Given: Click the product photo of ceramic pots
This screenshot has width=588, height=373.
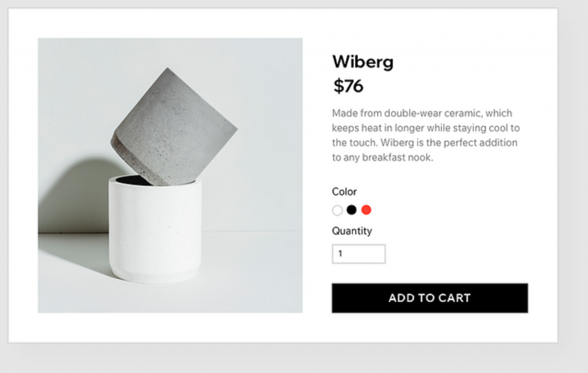Looking at the screenshot, I should coord(169,174).
